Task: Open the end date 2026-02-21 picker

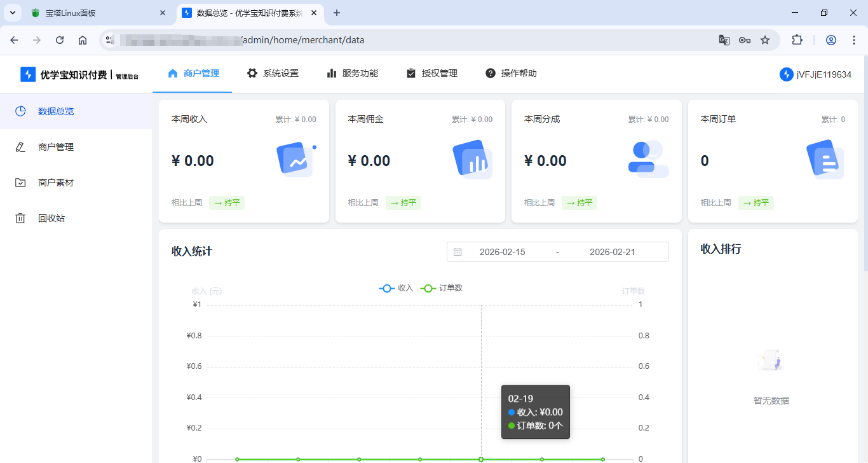Action: tap(612, 251)
